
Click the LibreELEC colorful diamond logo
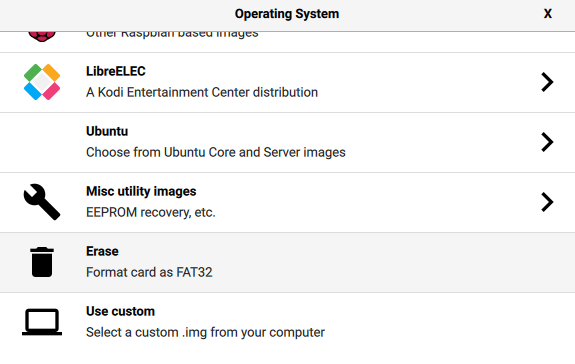click(42, 82)
